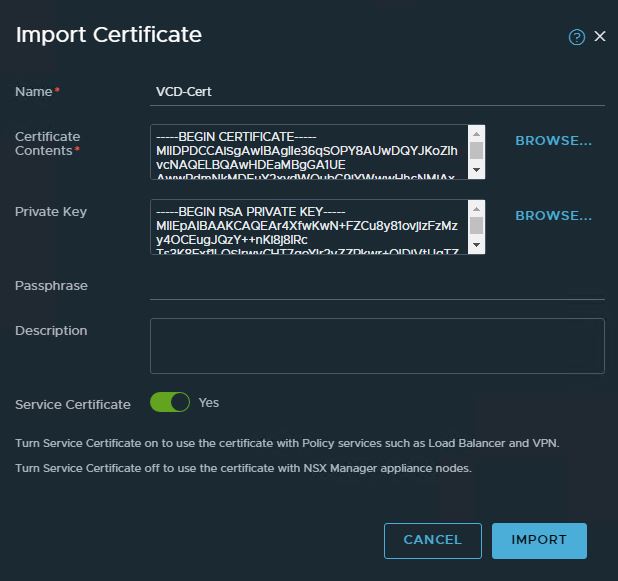618x581 pixels.
Task: Click the Description text box
Action: [x=377, y=346]
